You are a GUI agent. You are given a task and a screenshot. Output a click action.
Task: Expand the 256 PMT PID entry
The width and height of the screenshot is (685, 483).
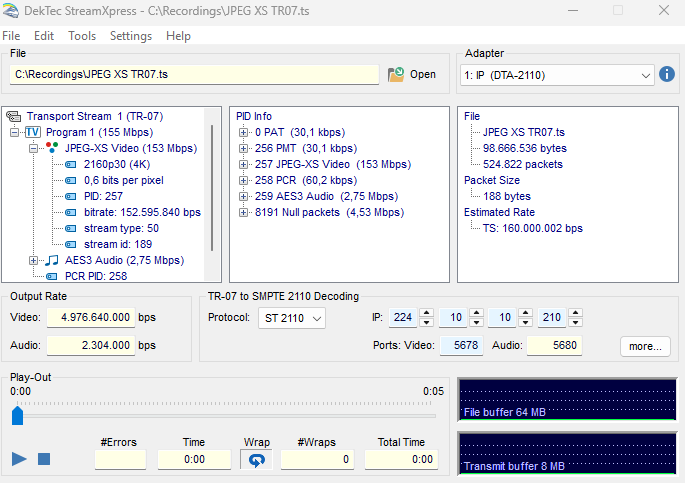coord(243,148)
